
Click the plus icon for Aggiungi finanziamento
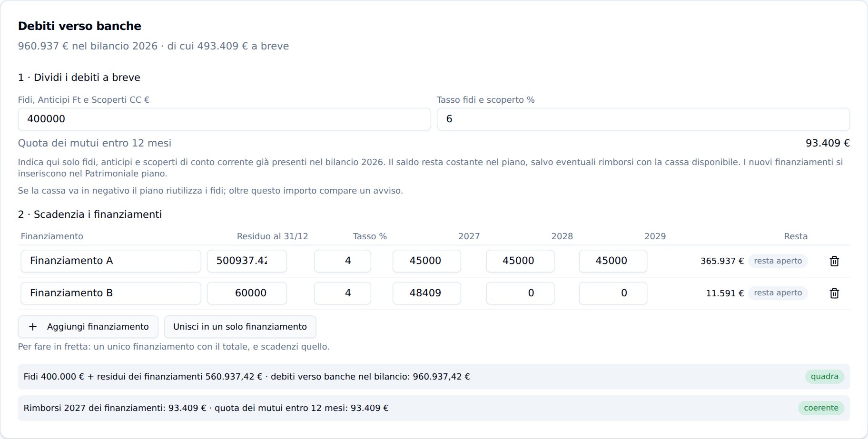pyautogui.click(x=33, y=327)
